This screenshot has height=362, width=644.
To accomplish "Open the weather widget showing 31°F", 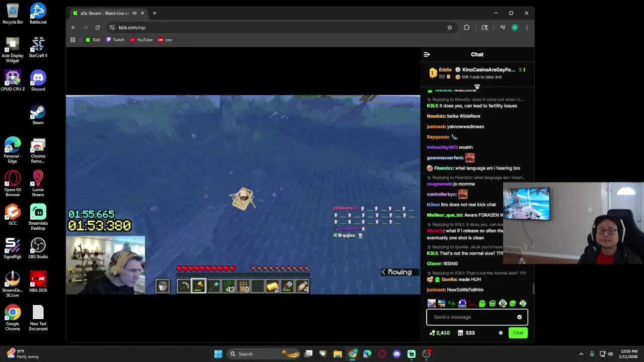I will tap(23, 354).
